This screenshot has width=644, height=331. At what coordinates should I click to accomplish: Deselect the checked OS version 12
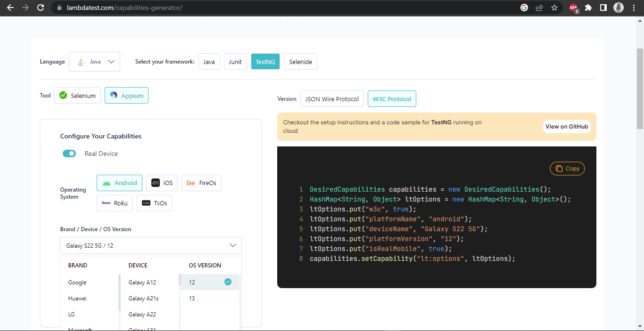click(x=228, y=282)
